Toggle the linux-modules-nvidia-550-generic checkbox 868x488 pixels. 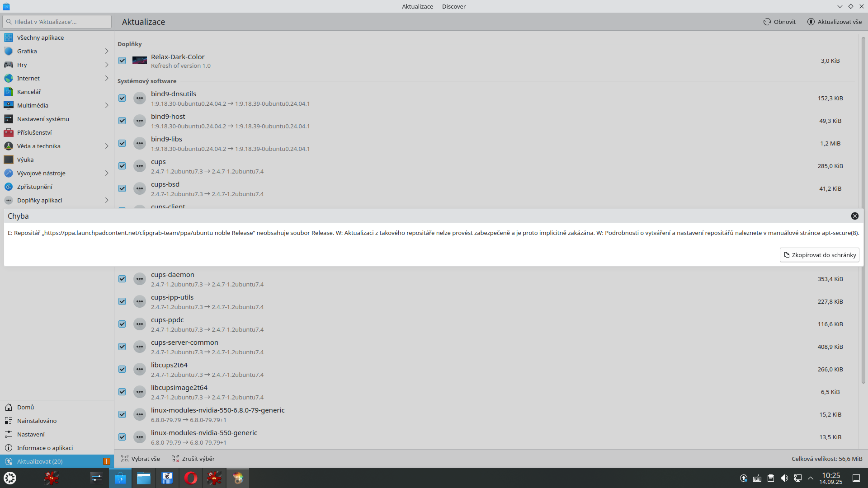point(122,437)
